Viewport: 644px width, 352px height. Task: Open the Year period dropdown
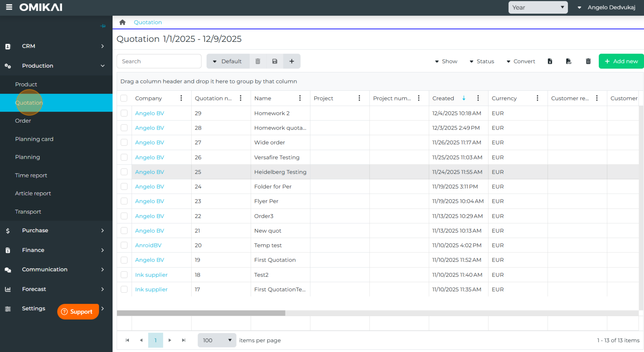point(538,7)
